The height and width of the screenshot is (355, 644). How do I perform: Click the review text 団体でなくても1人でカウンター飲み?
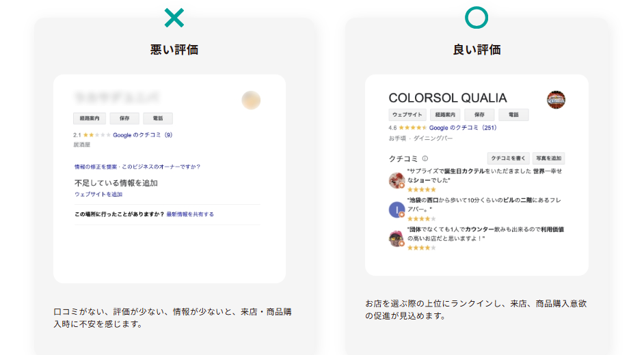pos(485,233)
